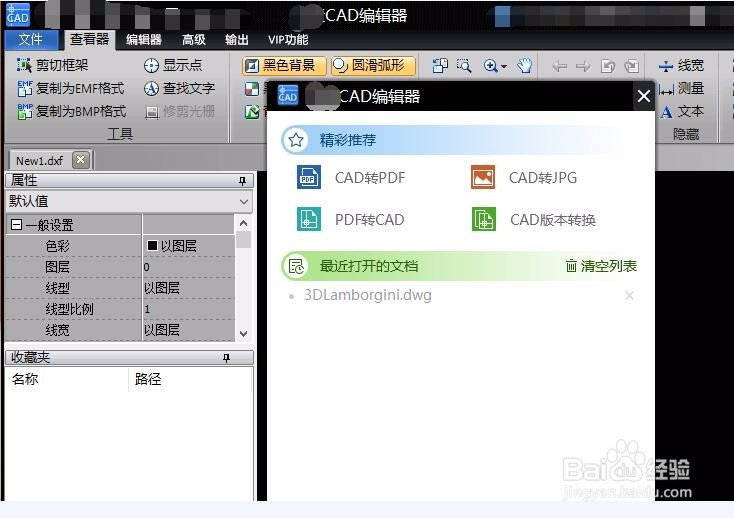Click properties scrollbar down arrow
734x518 pixels.
(x=243, y=334)
